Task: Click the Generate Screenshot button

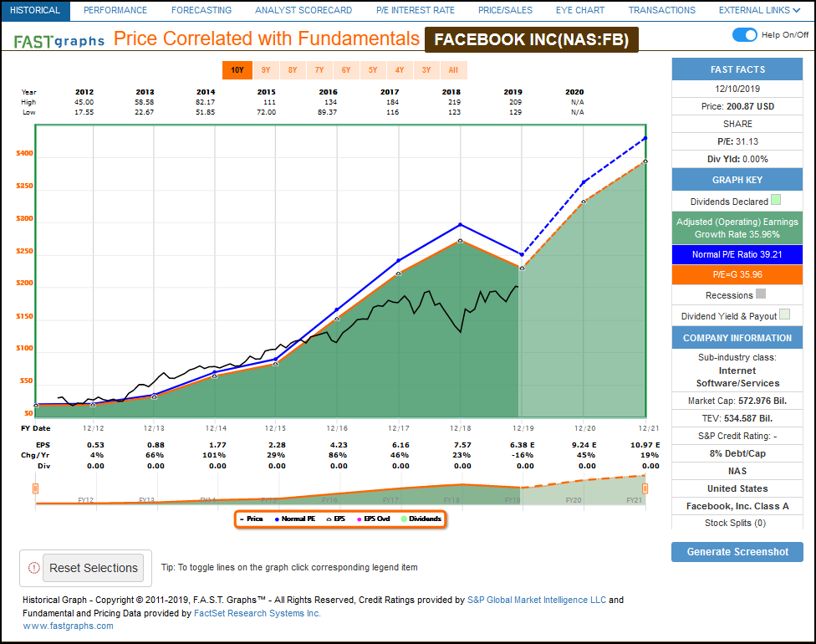Action: (x=737, y=551)
